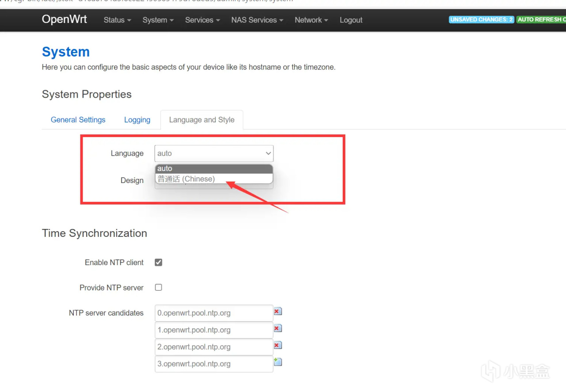Click the Enable NTP client label

(114, 263)
